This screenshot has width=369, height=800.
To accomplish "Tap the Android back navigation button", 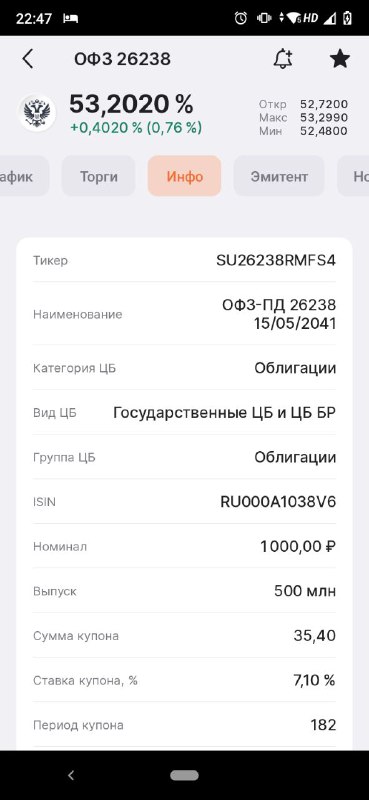I will click(71, 776).
